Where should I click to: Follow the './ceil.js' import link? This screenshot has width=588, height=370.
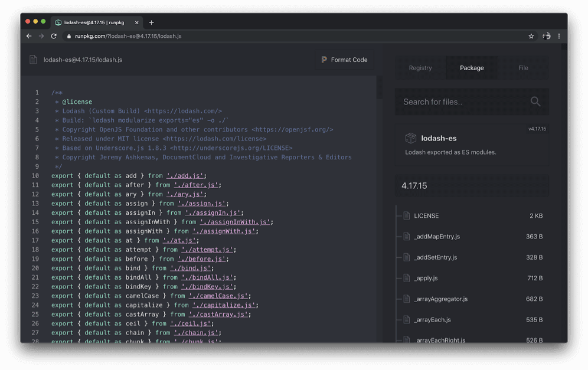(x=191, y=323)
